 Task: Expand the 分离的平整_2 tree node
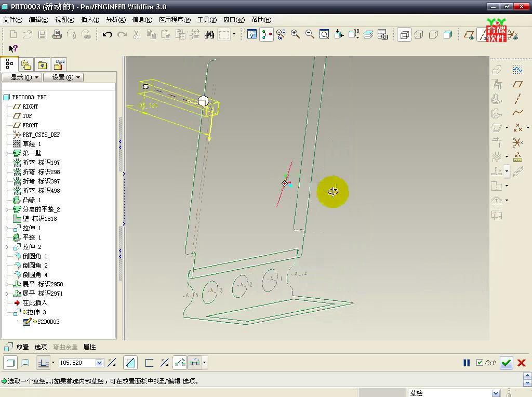(x=7, y=209)
